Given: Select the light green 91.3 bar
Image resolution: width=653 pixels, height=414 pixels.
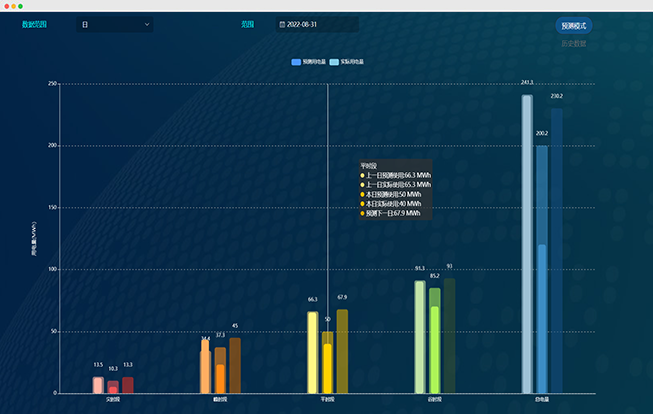Looking at the screenshot, I should (x=420, y=336).
